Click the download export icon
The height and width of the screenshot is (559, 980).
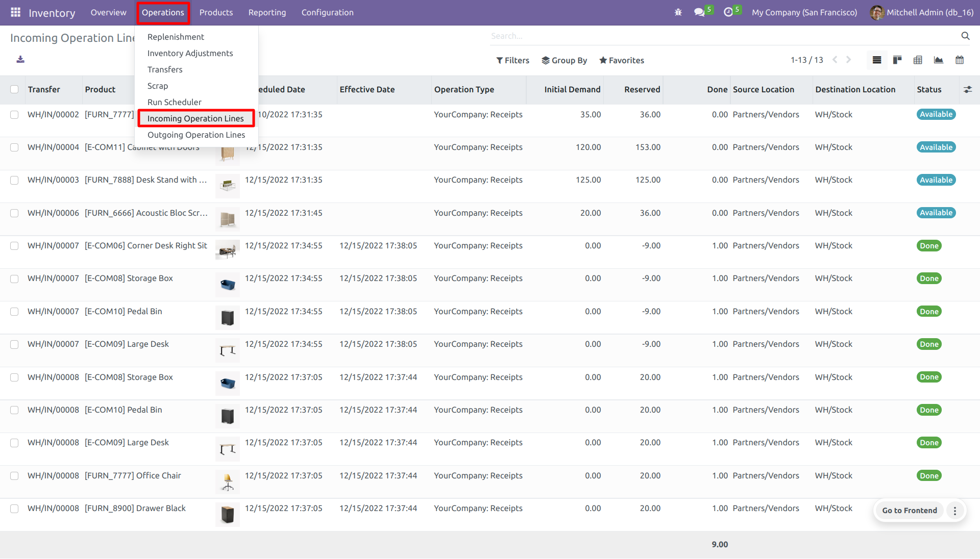tap(20, 60)
